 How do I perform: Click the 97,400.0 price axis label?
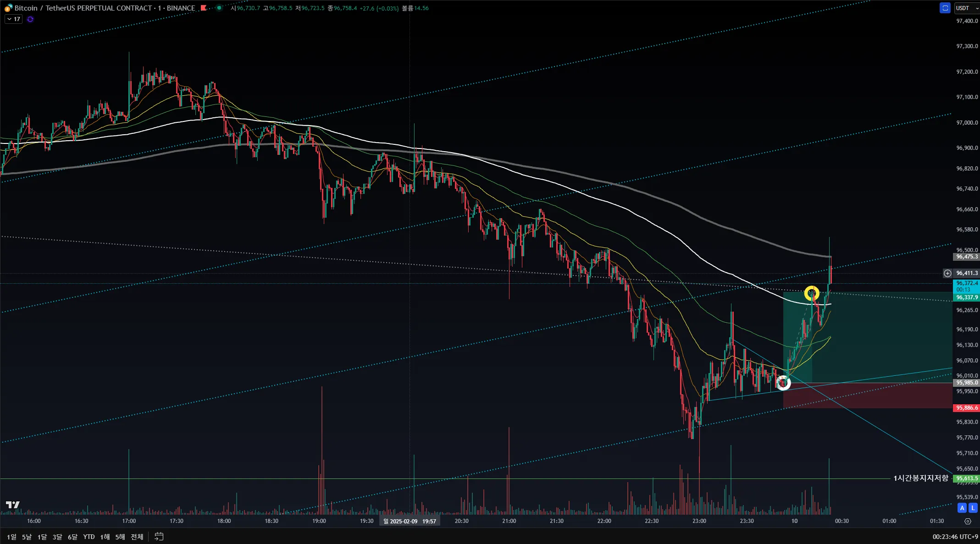(967, 21)
